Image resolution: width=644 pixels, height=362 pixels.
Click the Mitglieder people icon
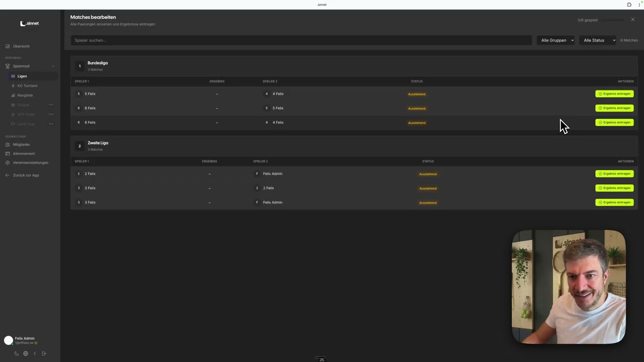8,144
